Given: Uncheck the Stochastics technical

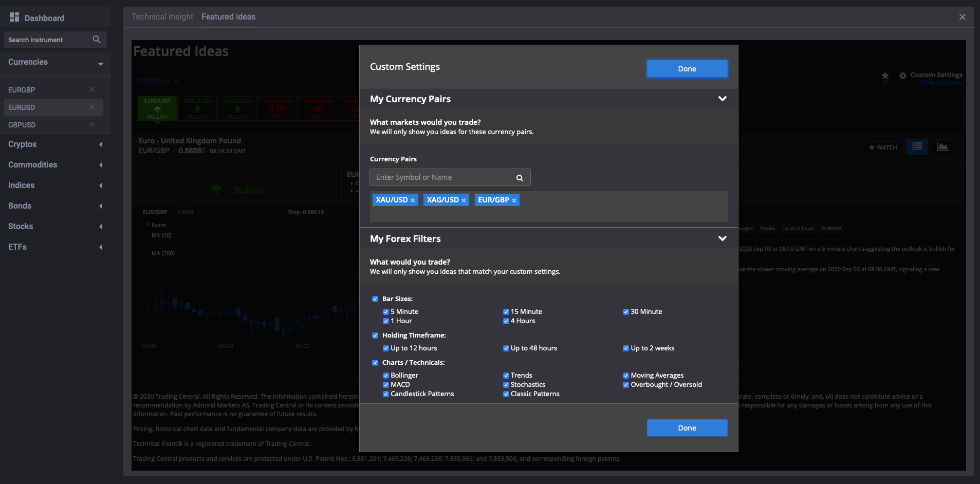Looking at the screenshot, I should [x=506, y=385].
